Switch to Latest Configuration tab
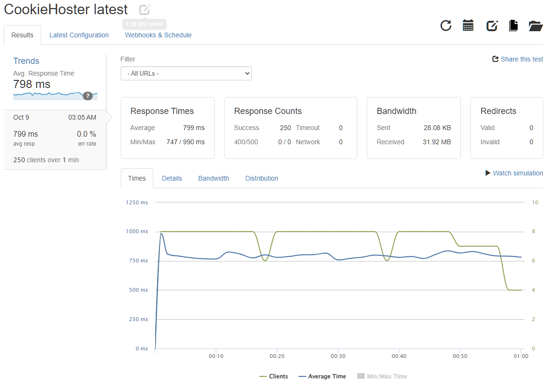The height and width of the screenshot is (392, 556). point(79,35)
